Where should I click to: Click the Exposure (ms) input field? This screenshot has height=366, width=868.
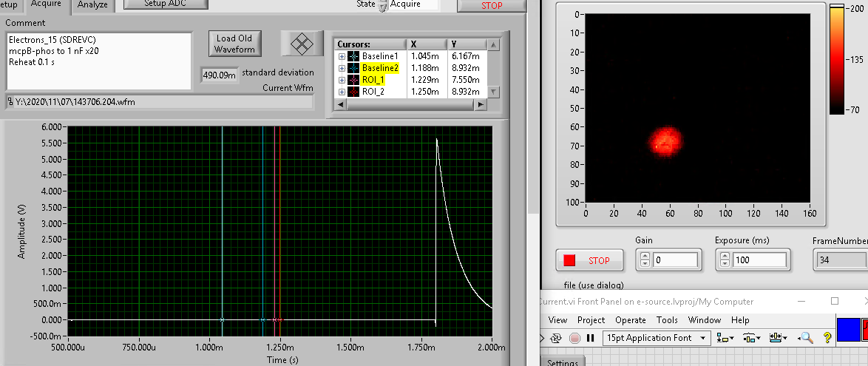[758, 260]
